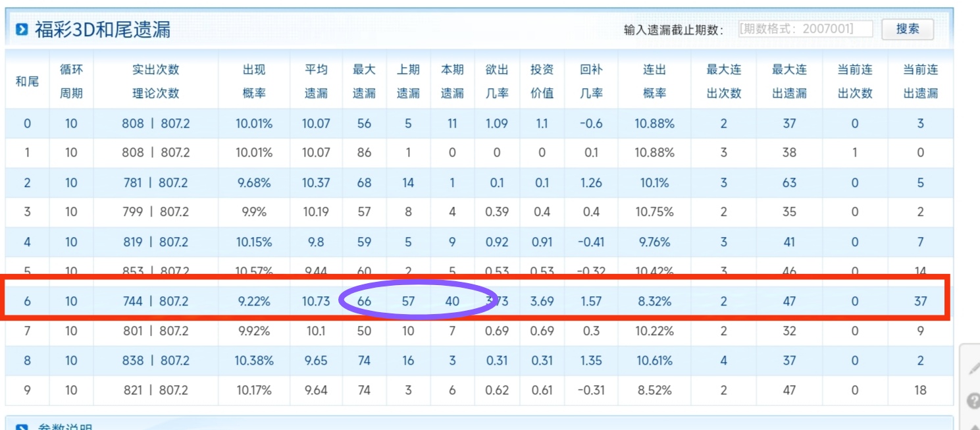Click the 10.22% 连出概率 cell
Screen dimensions: 980x430
654,331
